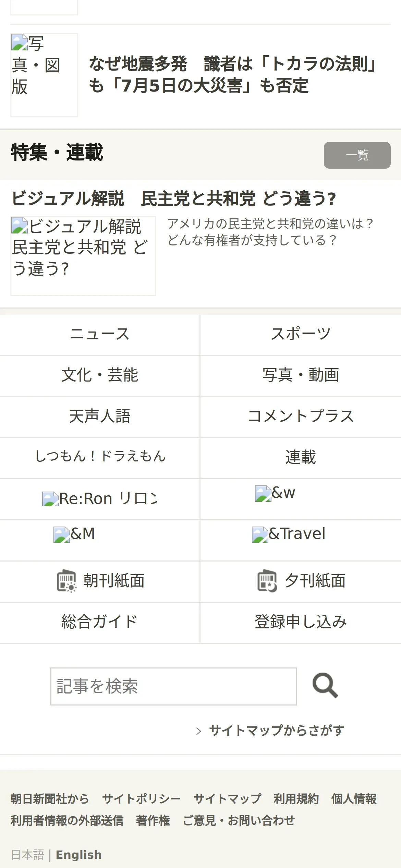The image size is (401, 868).
Task: Open the サイトポリシー footer link
Action: pyautogui.click(x=141, y=799)
